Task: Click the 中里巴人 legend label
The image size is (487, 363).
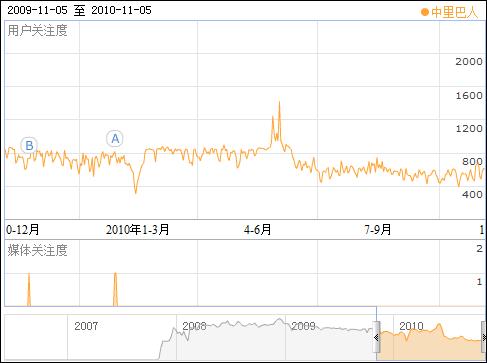Action: 454,13
